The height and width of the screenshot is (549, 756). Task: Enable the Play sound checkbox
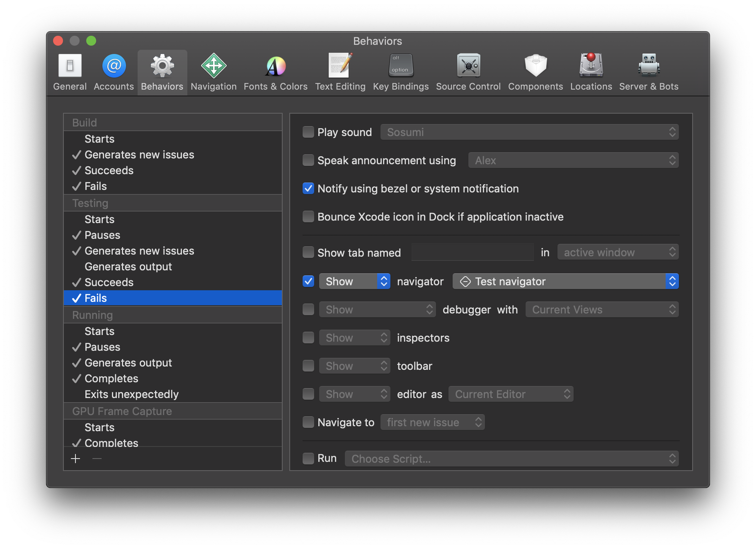coord(308,132)
